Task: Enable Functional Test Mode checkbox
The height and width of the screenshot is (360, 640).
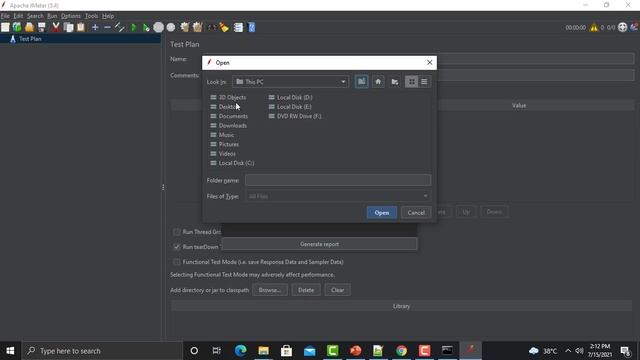Action: click(177, 262)
